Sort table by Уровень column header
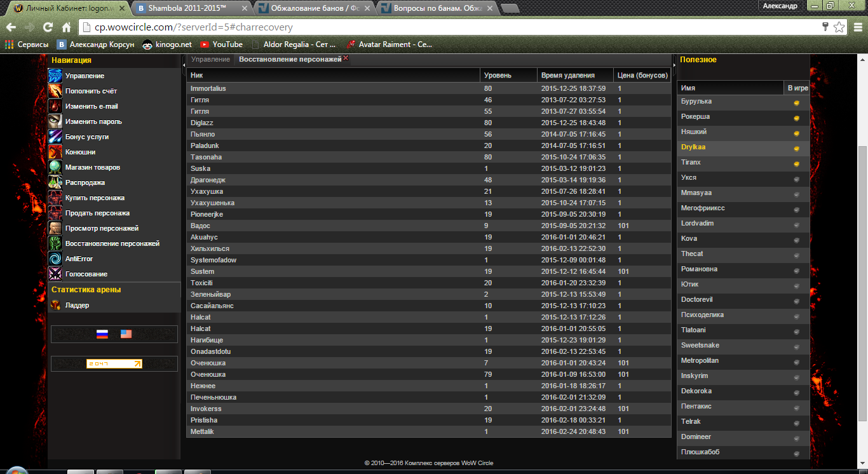The image size is (868, 474). pos(497,76)
